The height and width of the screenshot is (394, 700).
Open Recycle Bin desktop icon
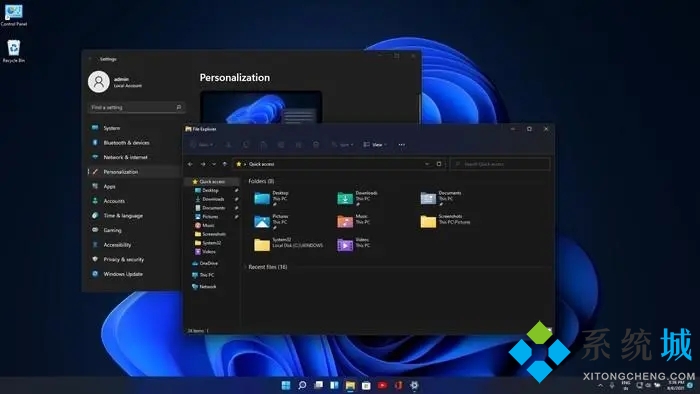point(13,51)
